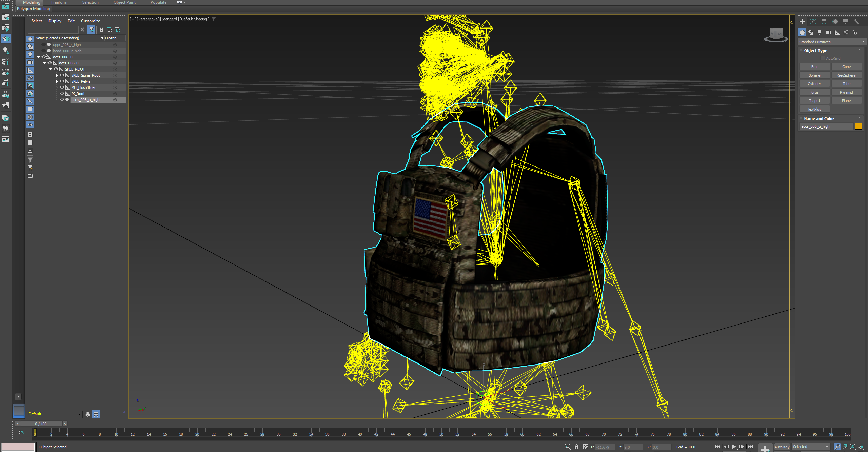
Task: Open the Standard Primitives dropdown
Action: [x=831, y=42]
